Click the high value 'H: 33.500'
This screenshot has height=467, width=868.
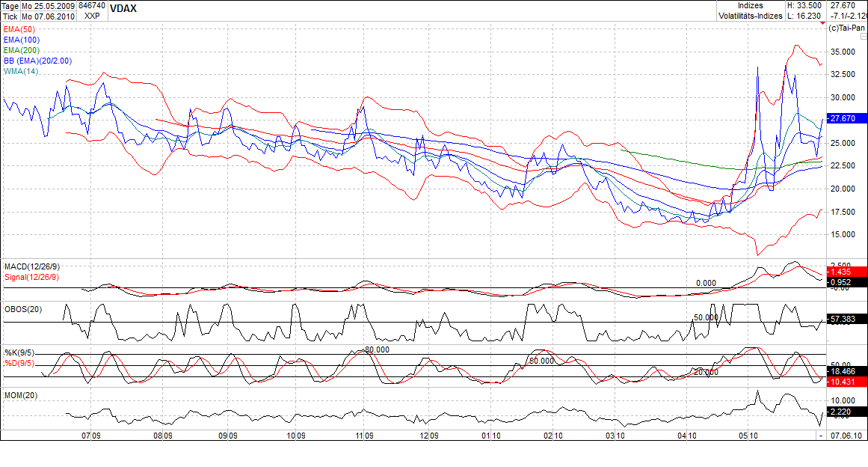[x=804, y=5]
